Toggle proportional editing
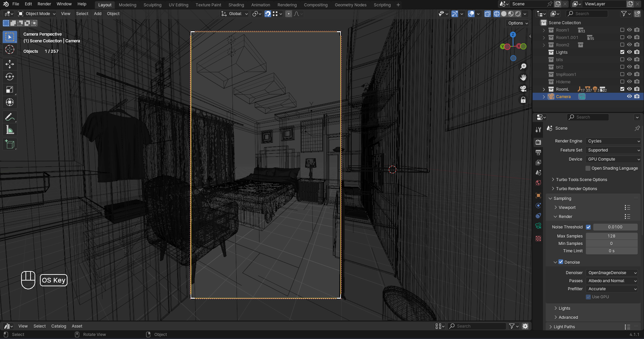The width and height of the screenshot is (644, 339). coord(289,14)
